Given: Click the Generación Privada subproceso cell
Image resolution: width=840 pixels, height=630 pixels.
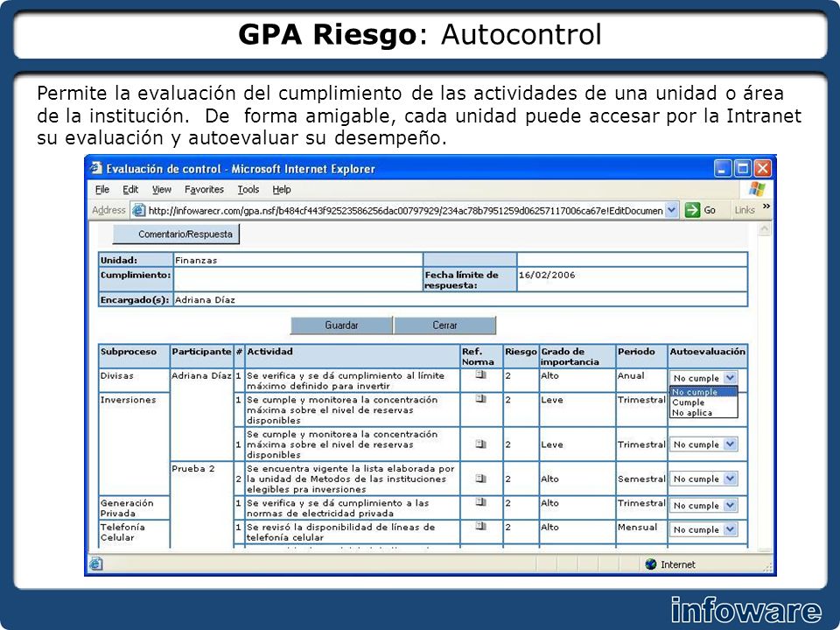Looking at the screenshot, I should 134,507.
